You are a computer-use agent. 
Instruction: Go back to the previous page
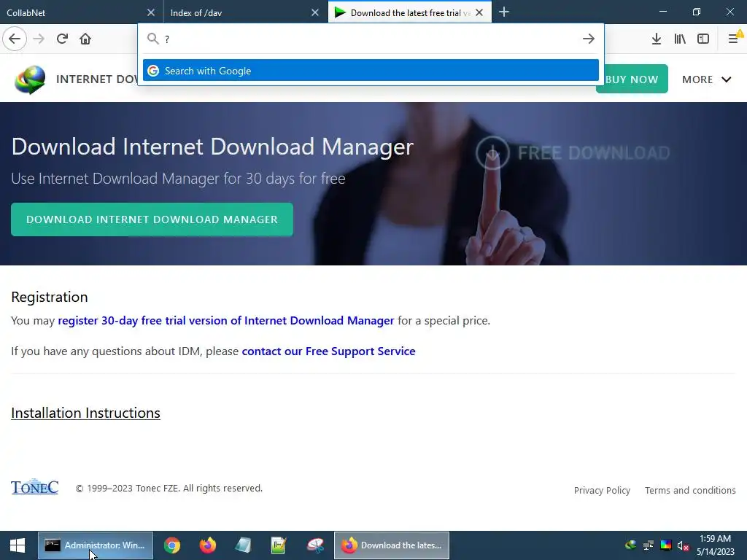click(15, 39)
